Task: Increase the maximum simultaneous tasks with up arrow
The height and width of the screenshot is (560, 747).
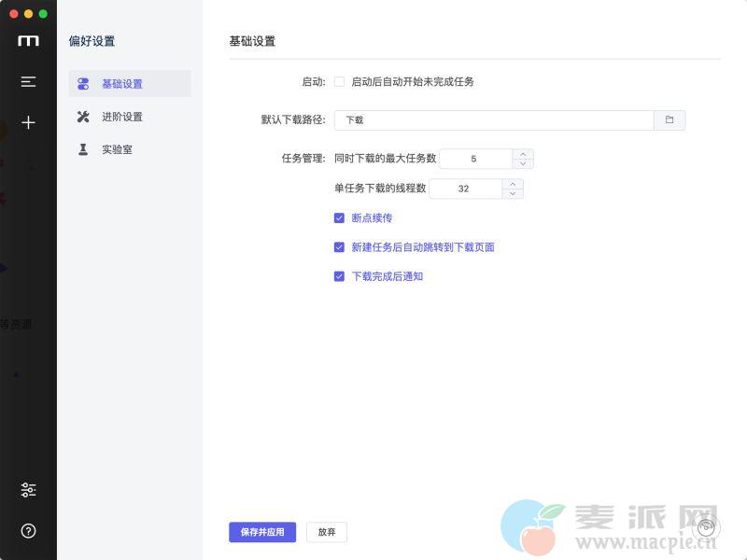Action: pyautogui.click(x=523, y=154)
